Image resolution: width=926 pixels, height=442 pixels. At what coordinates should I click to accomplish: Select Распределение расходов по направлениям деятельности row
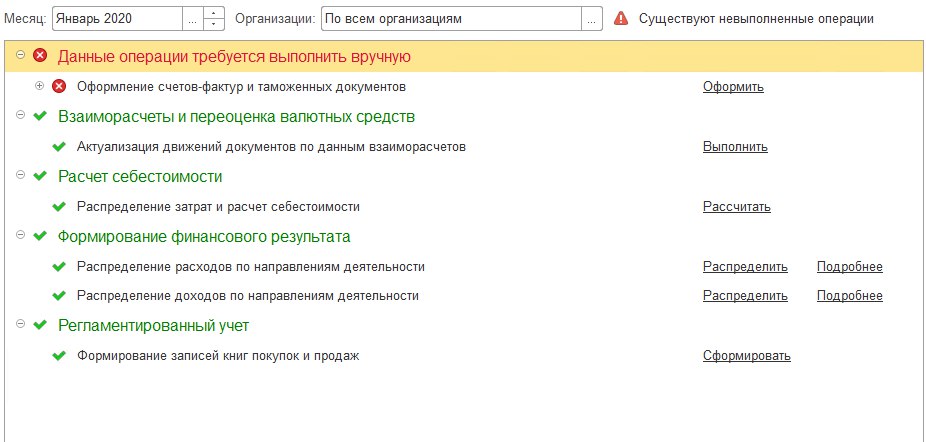coord(250,266)
